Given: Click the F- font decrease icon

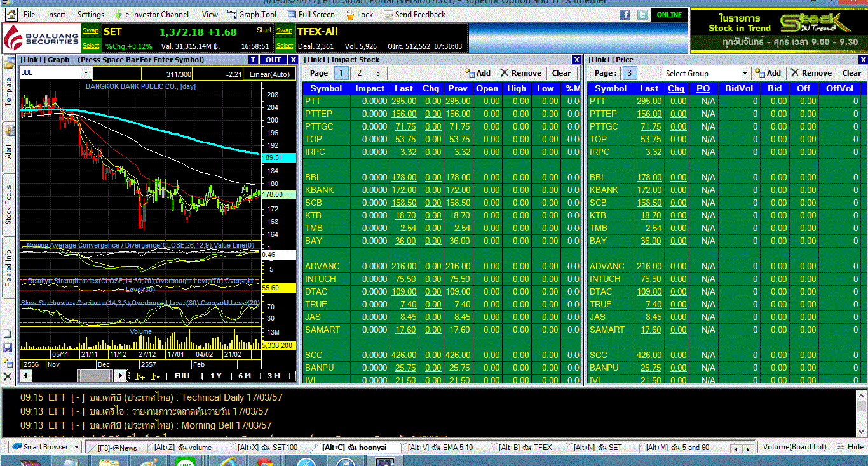Looking at the screenshot, I should [x=156, y=376].
